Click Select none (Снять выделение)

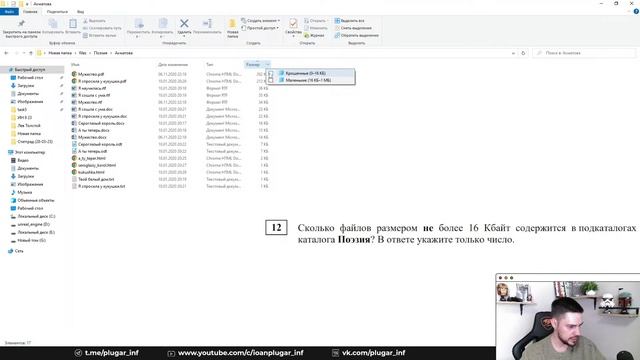[353, 28]
